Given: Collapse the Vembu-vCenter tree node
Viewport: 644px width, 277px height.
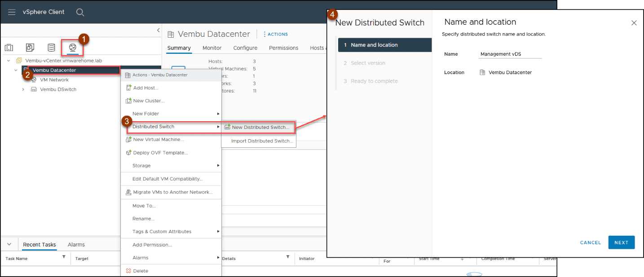Looking at the screenshot, I should (x=9, y=61).
